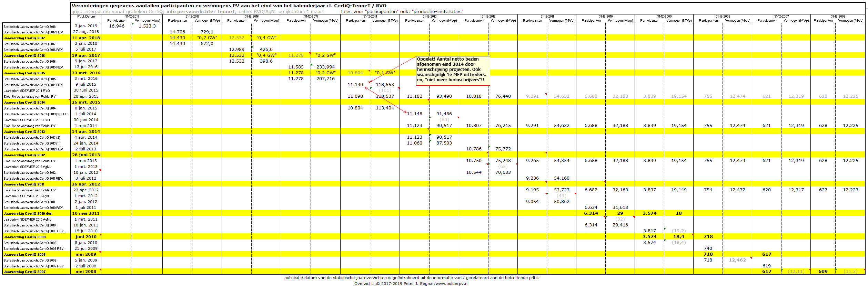
Task: Select the "31-12-2018" column header
Action: [x=132, y=17]
